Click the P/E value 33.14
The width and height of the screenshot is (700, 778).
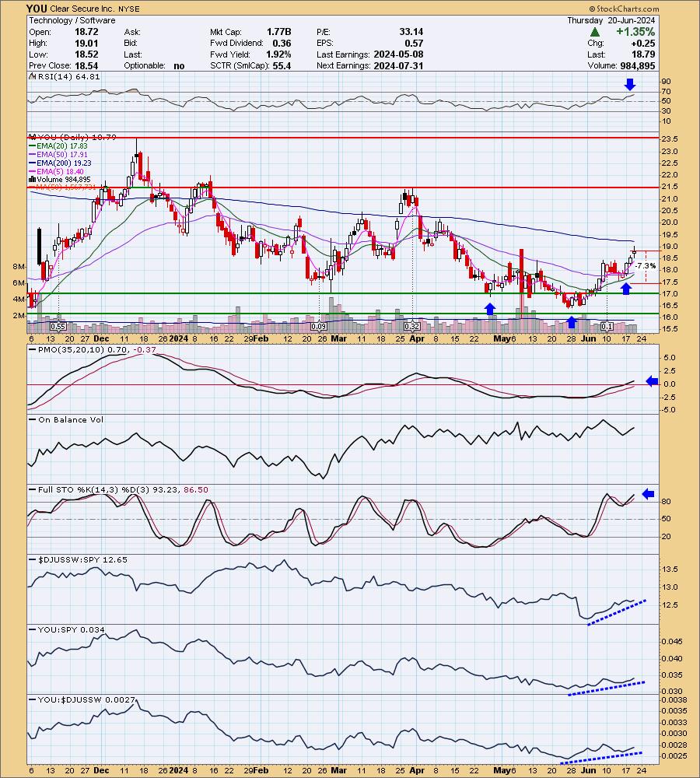pyautogui.click(x=411, y=32)
